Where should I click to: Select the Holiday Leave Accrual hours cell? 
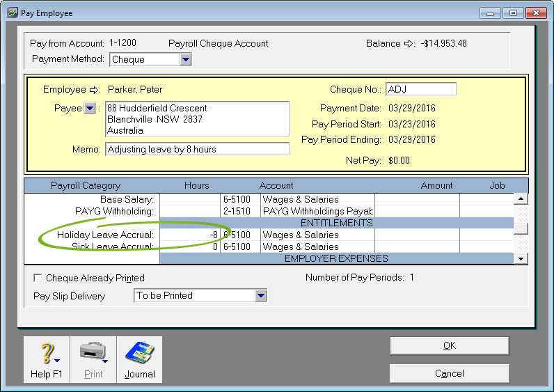[x=190, y=235]
